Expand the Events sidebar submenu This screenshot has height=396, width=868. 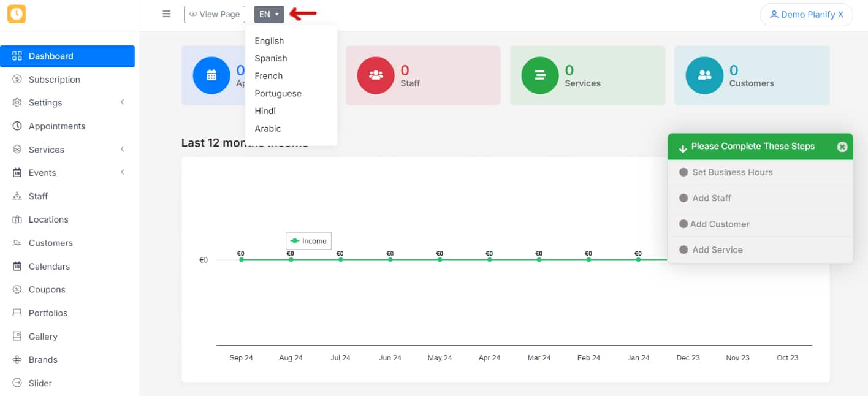(x=123, y=172)
